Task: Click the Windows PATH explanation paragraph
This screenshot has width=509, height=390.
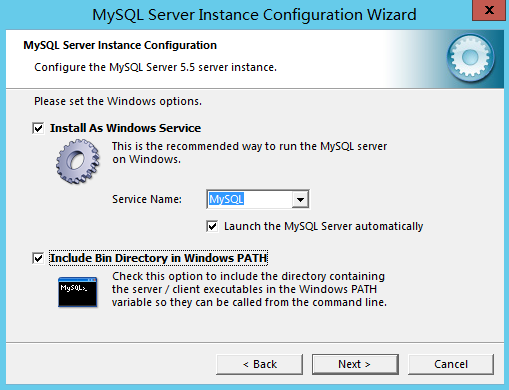Action: tap(249, 289)
